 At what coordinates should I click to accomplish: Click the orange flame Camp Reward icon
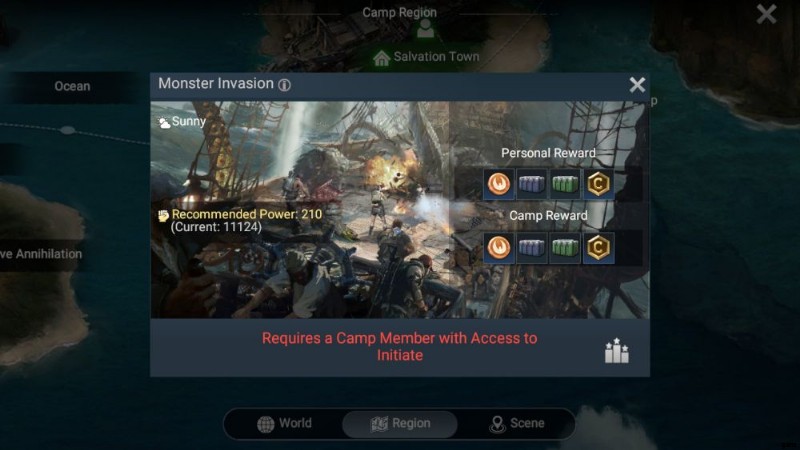[x=498, y=248]
